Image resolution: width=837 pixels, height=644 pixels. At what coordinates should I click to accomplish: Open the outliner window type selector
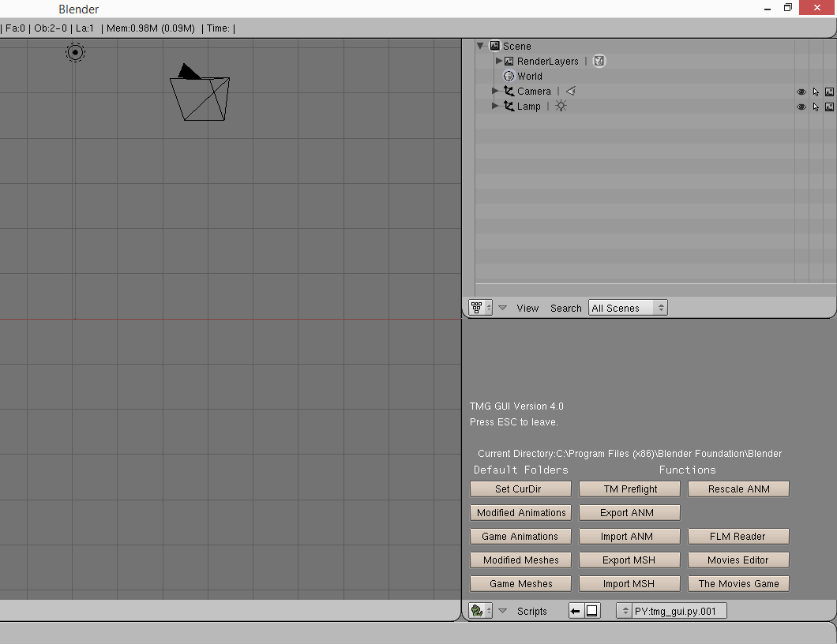[480, 308]
